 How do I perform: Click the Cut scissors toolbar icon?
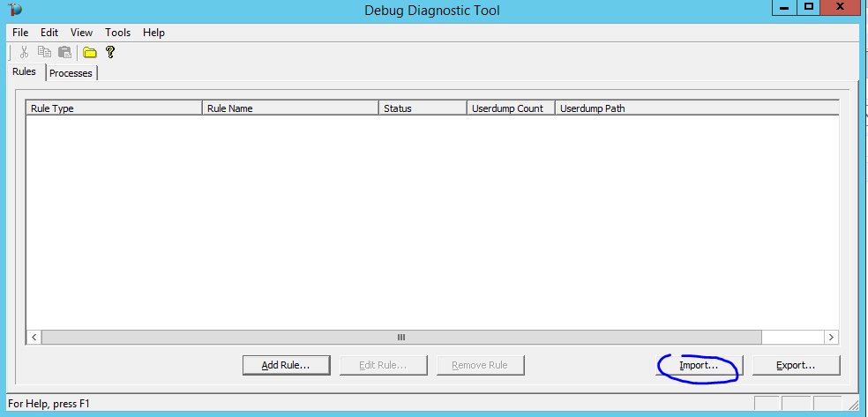click(x=25, y=52)
